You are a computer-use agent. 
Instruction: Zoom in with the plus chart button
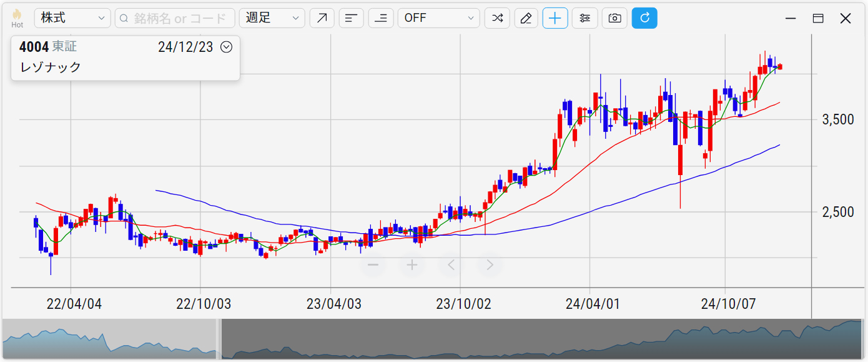click(x=412, y=265)
